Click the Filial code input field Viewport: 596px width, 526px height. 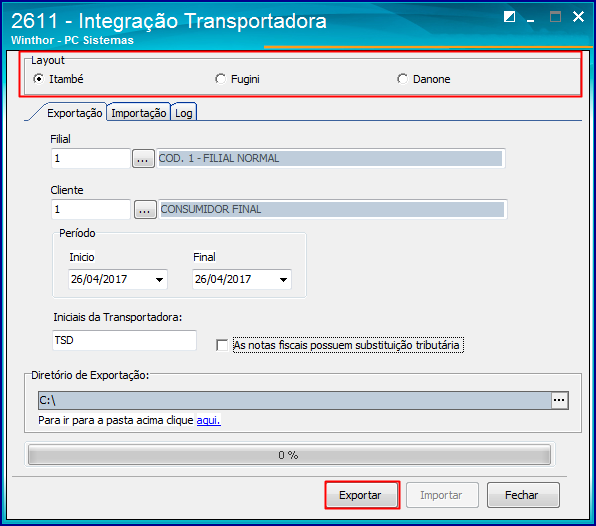coord(91,158)
